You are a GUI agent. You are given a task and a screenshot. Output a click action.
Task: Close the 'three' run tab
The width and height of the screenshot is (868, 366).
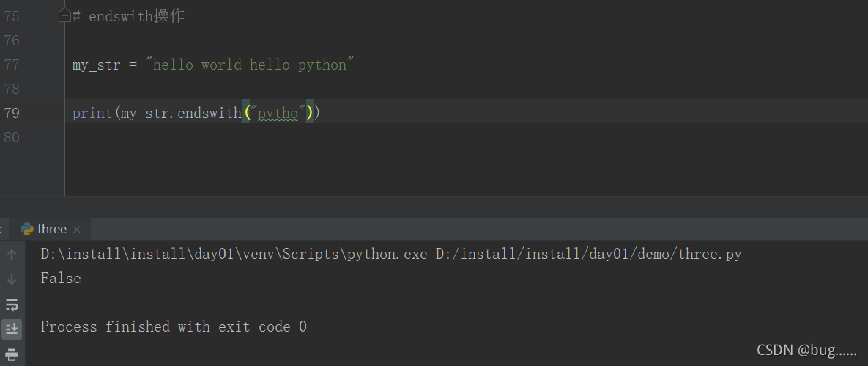(x=77, y=230)
